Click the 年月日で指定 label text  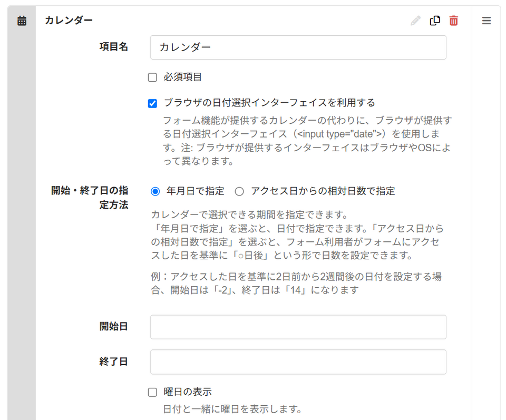pos(195,191)
